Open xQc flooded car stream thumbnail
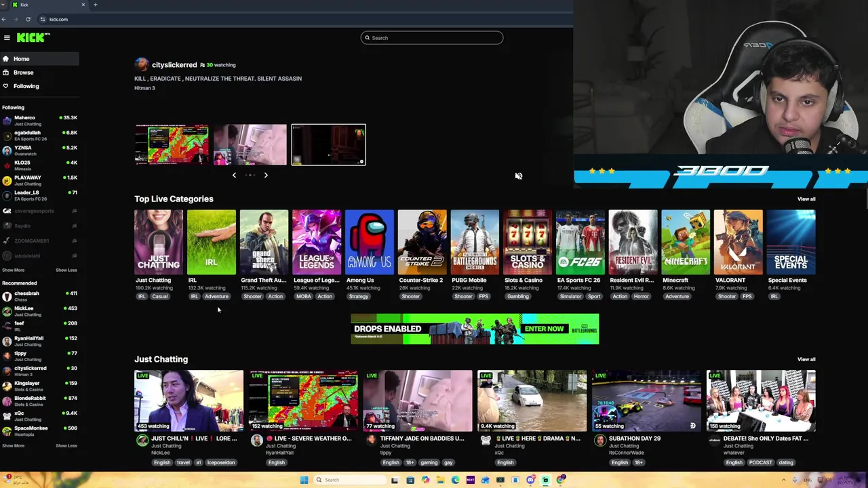Screen dimensions: 868x488 [532, 401]
